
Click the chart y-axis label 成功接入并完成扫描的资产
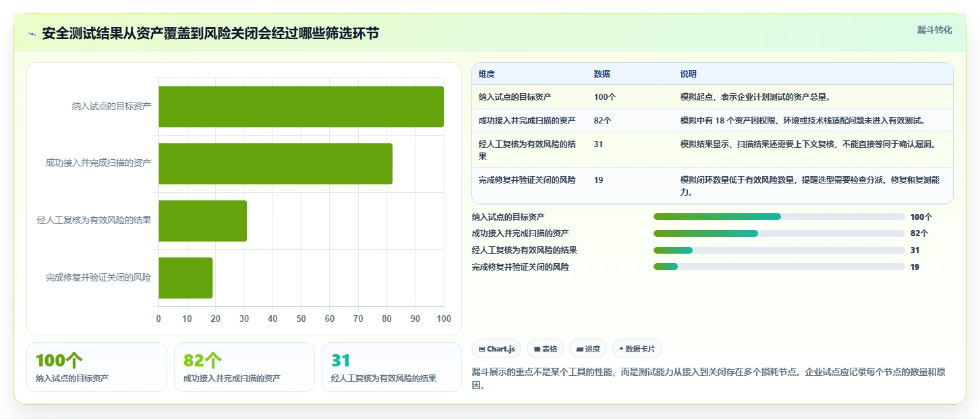tap(98, 163)
